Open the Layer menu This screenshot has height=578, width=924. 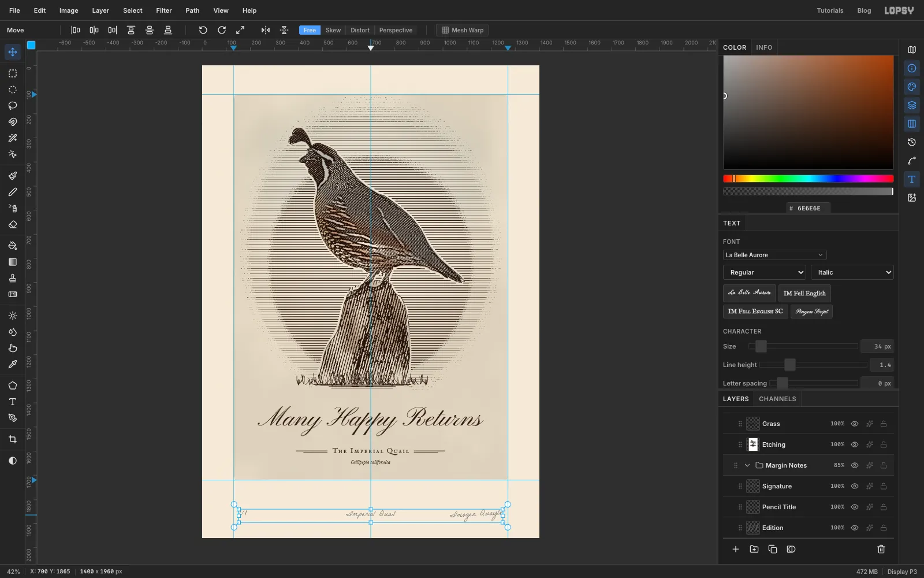(x=100, y=10)
